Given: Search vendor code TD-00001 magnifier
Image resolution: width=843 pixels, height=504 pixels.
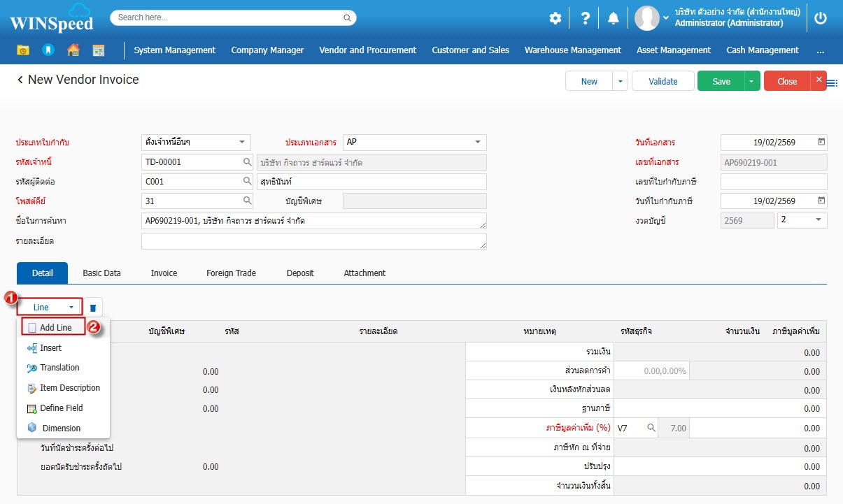Looking at the screenshot, I should pyautogui.click(x=247, y=162).
